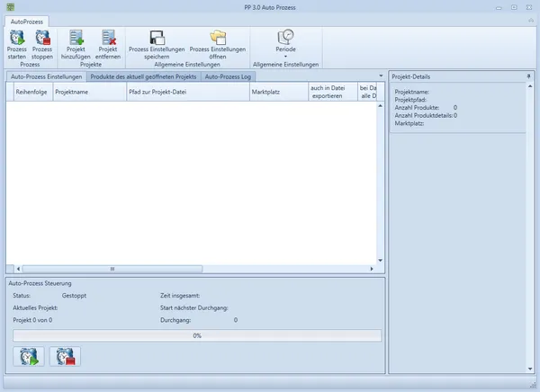Click horizontal scrollbar left arrow
540x392 pixels.
click(18, 269)
